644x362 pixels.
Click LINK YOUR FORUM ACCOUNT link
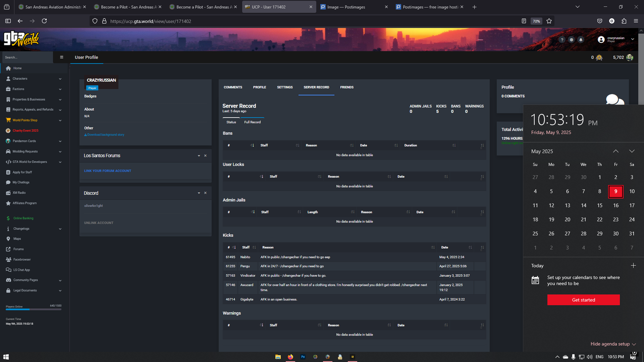108,171
